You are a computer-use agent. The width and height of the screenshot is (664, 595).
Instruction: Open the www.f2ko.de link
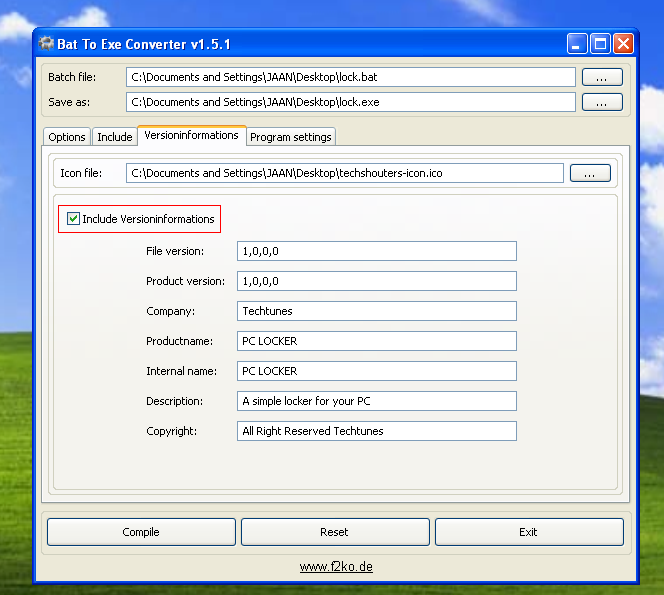tap(336, 567)
